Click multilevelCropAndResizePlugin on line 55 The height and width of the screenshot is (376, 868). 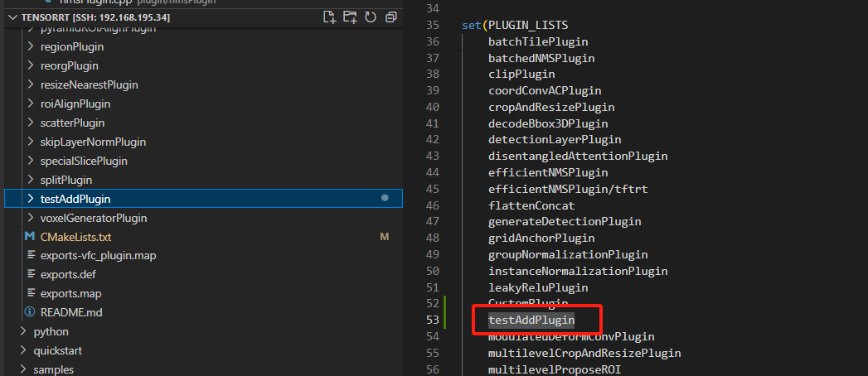(584, 354)
